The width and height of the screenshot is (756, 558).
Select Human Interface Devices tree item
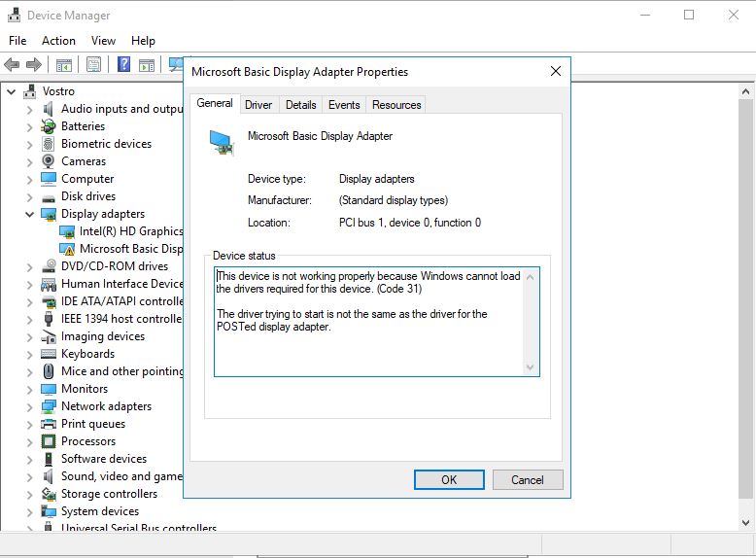(122, 284)
